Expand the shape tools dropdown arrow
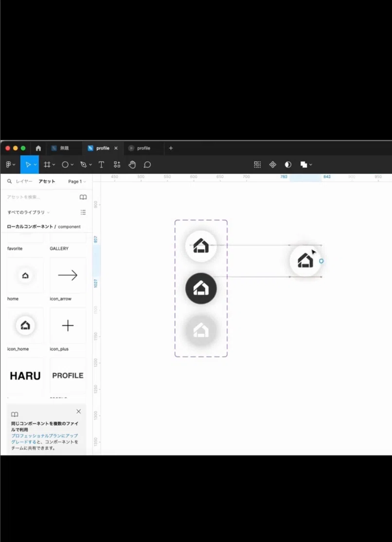Screen dimensions: 392x542 (x=72, y=165)
